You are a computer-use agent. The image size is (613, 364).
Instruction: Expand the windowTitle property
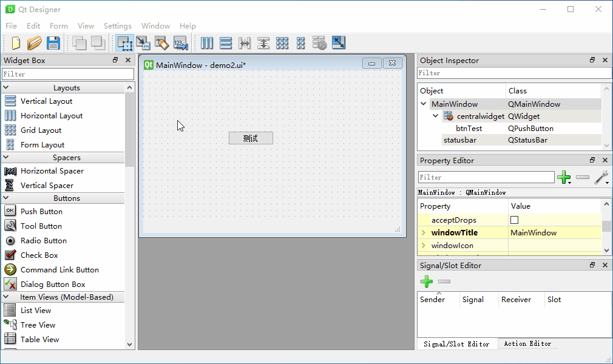(424, 232)
